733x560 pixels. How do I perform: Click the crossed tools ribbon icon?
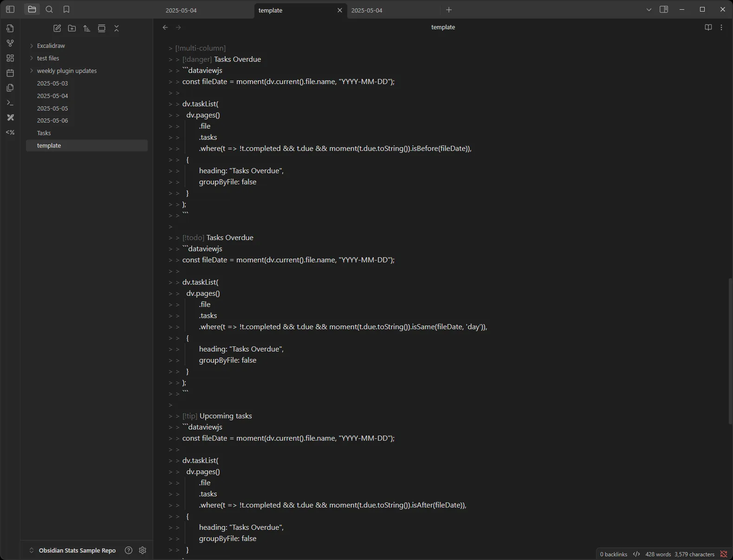coord(10,117)
